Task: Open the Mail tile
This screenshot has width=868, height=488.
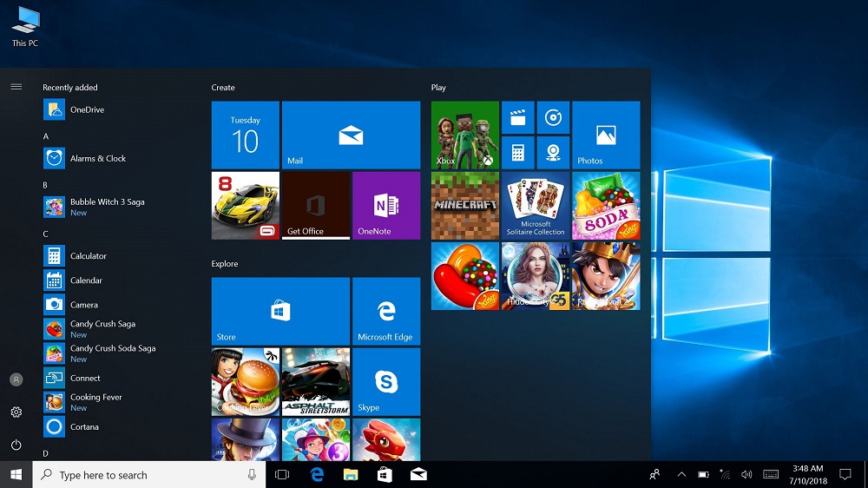Action: click(x=351, y=135)
